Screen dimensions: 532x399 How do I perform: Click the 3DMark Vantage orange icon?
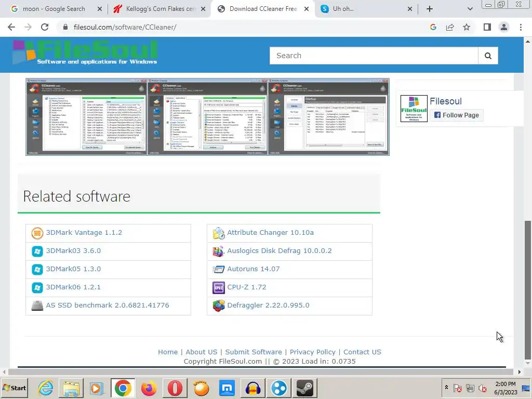(37, 233)
